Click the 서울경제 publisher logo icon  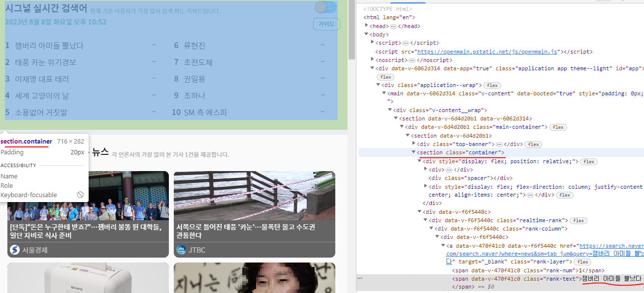15,250
